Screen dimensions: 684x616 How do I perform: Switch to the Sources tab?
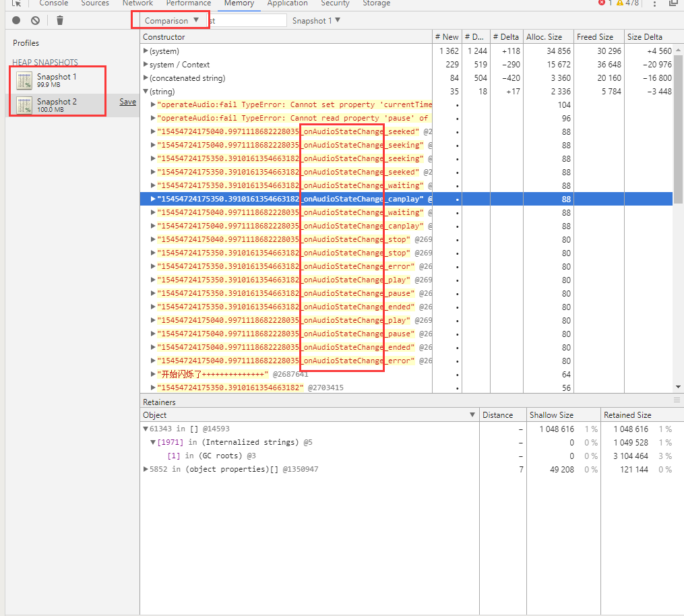pyautogui.click(x=95, y=3)
